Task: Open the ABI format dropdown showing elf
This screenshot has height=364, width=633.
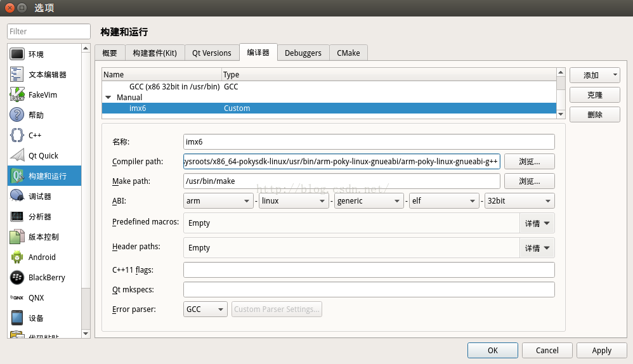Action: 444,200
